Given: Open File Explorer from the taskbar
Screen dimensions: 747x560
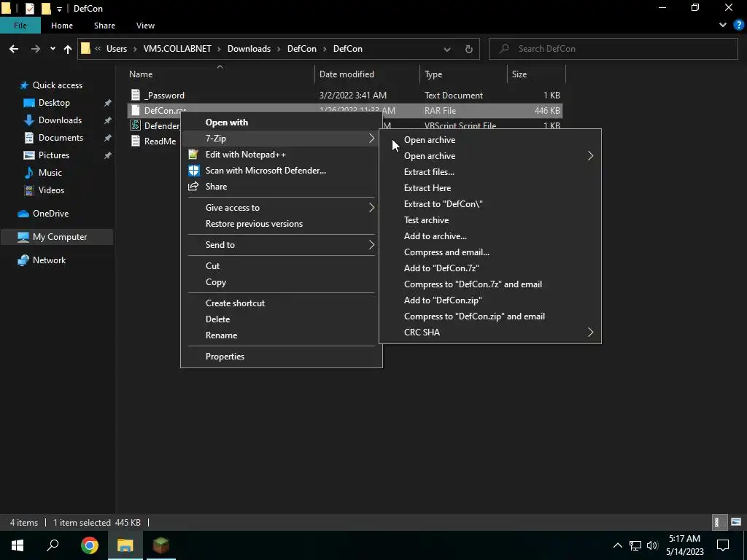Looking at the screenshot, I should pyautogui.click(x=125, y=545).
